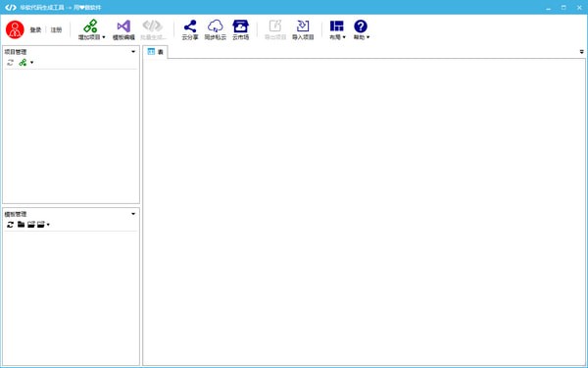The image size is (588, 368).
Task: Open the tab list arrow at far right
Action: click(581, 52)
